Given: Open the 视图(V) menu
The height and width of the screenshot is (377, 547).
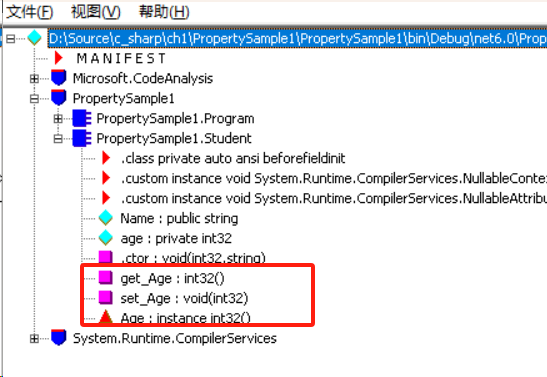Looking at the screenshot, I should [96, 12].
